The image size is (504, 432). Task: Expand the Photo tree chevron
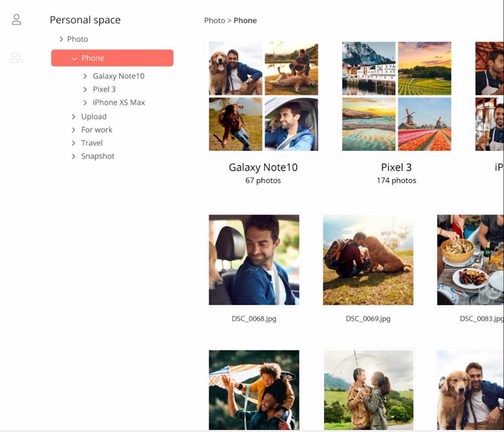(x=61, y=39)
